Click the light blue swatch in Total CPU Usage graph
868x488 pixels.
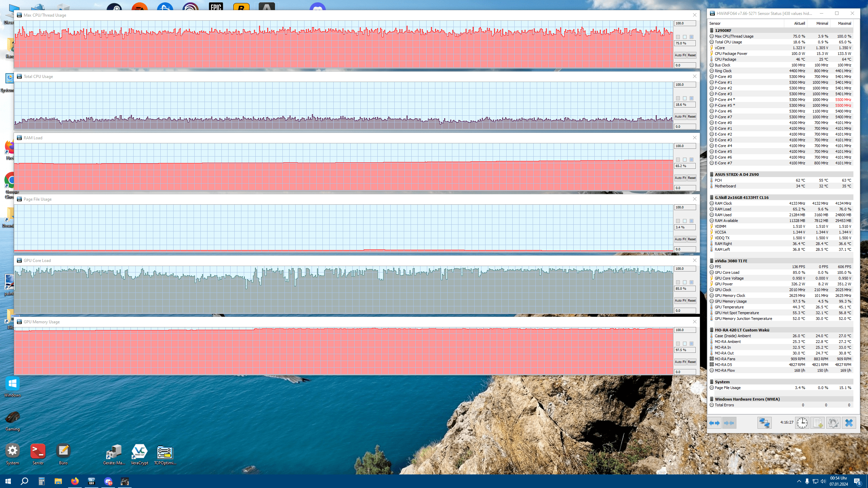coord(685,98)
